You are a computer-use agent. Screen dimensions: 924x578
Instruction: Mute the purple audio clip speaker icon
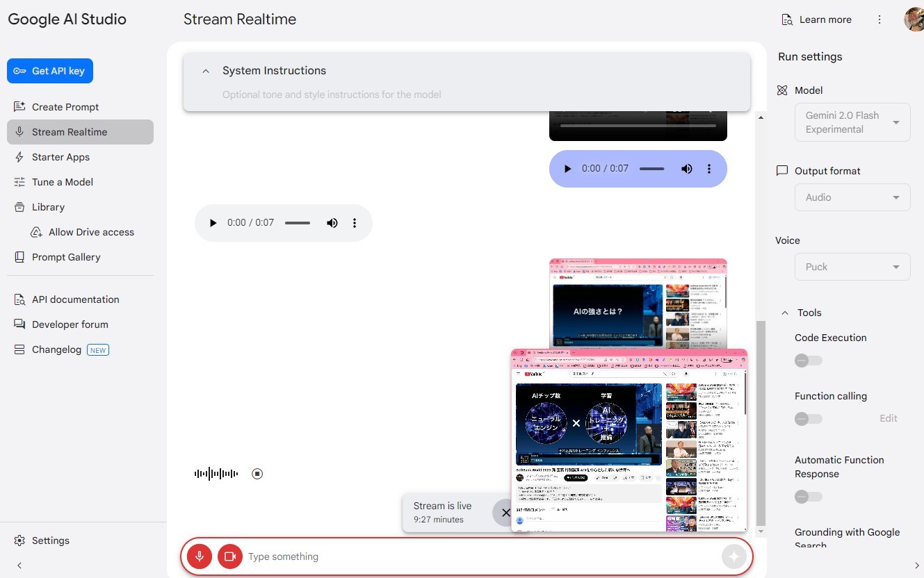(687, 169)
